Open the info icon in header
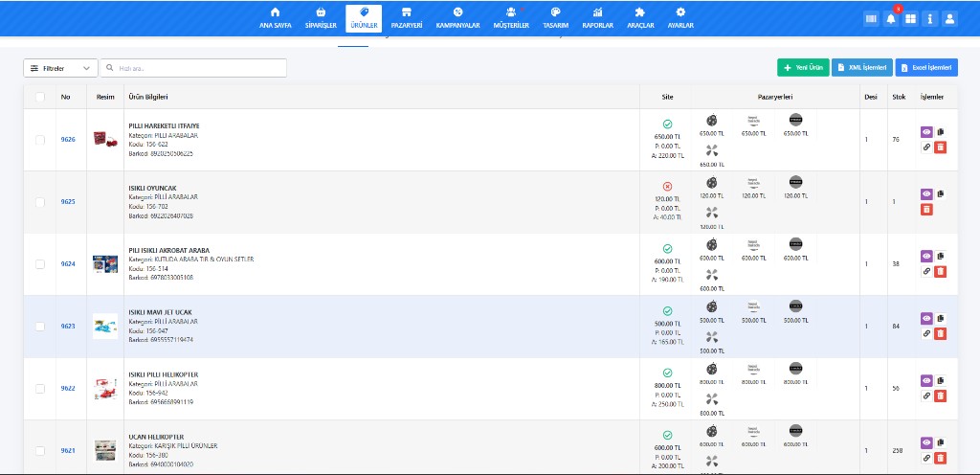This screenshot has width=980, height=475. 930,19
